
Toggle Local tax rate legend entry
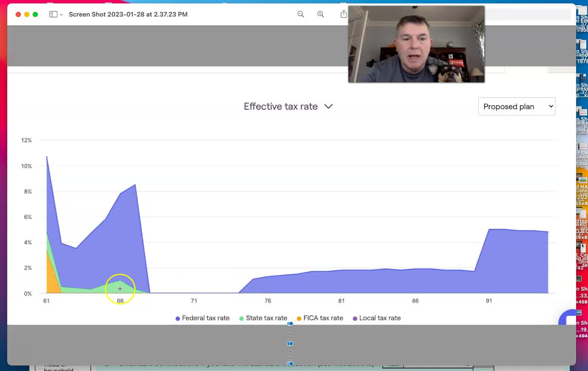(377, 318)
